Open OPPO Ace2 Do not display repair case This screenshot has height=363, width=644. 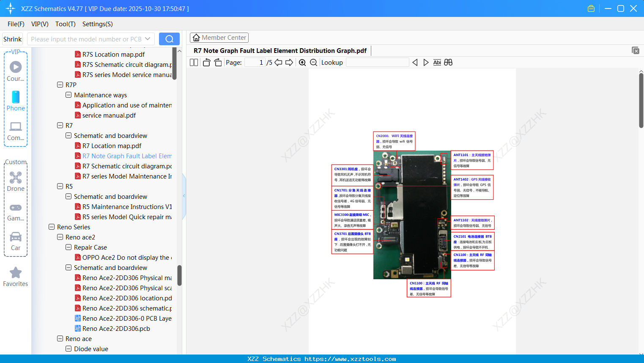[123, 257]
